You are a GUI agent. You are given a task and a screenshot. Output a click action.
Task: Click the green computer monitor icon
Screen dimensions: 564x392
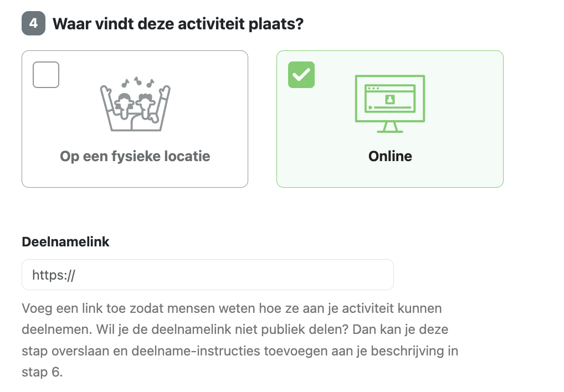[x=390, y=104]
